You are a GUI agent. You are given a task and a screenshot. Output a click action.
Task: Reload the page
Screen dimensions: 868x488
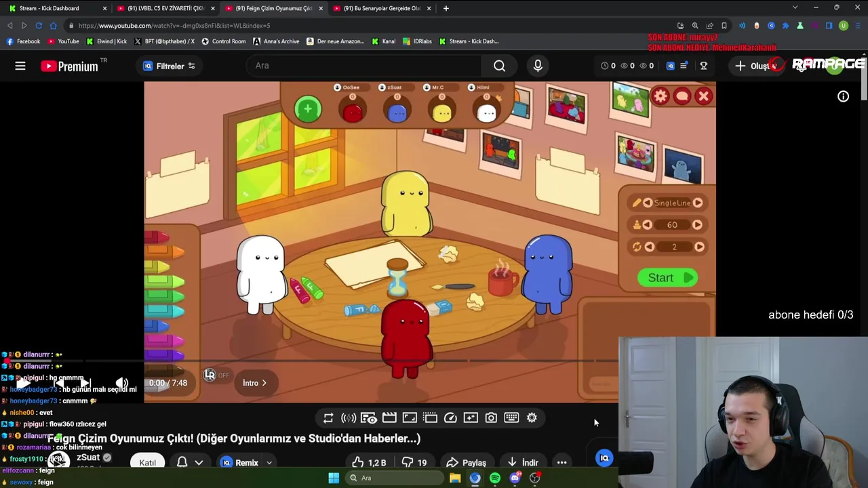point(39,26)
